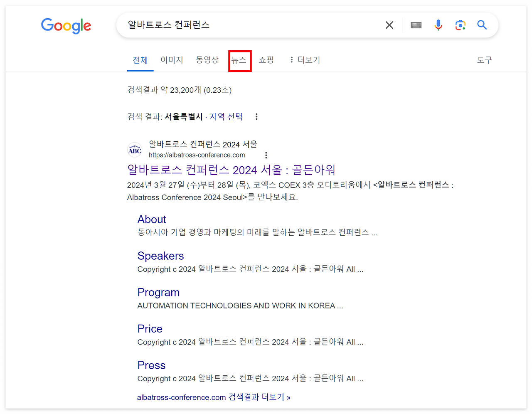Open the About sitelink
The width and height of the screenshot is (532, 414).
point(152,219)
